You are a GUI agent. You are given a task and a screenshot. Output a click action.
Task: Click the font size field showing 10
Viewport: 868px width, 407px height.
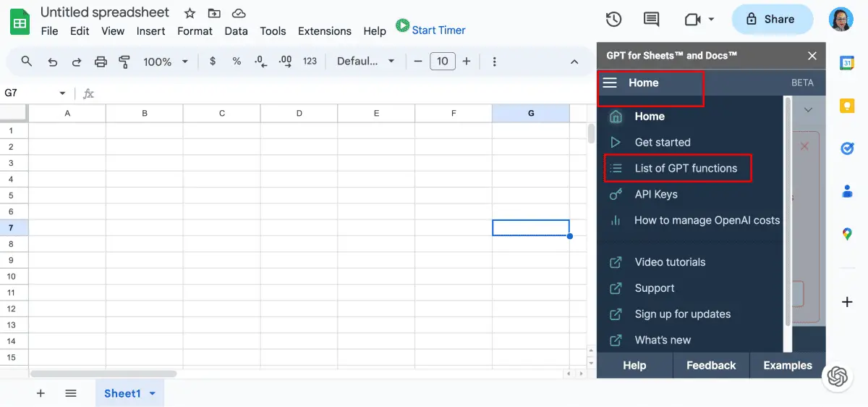pyautogui.click(x=443, y=62)
